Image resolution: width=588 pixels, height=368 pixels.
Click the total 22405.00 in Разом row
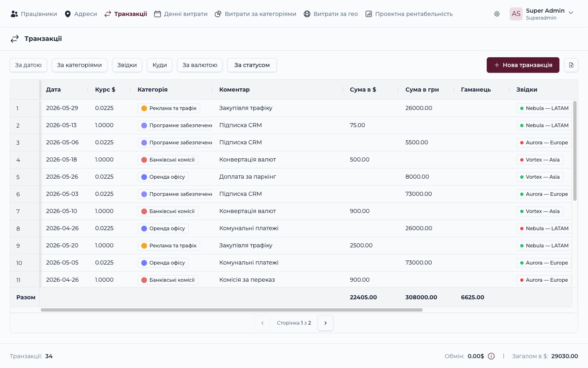(363, 297)
